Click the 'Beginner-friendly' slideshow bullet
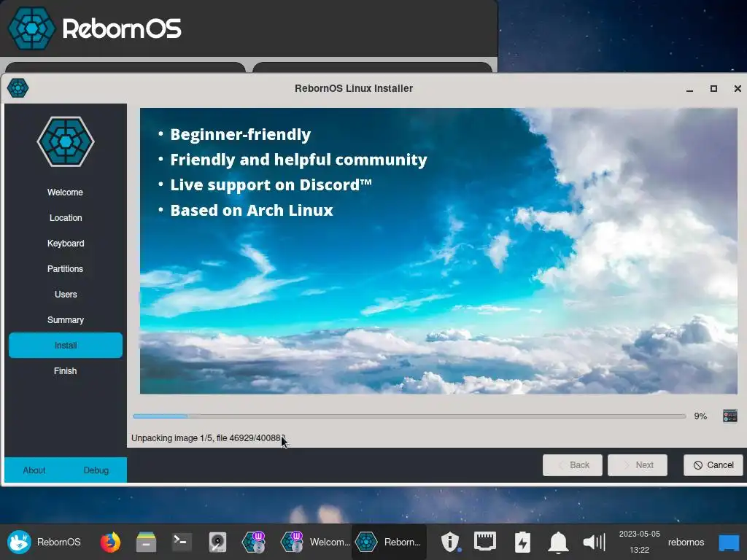The height and width of the screenshot is (560, 747). coord(241,134)
